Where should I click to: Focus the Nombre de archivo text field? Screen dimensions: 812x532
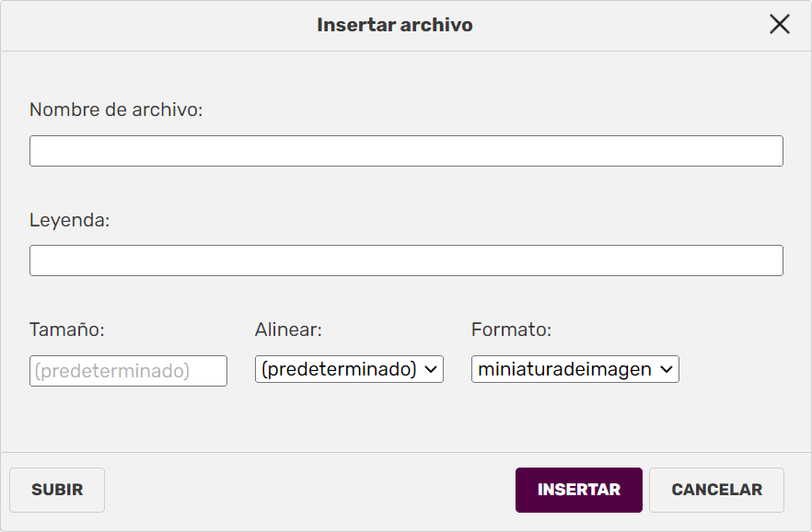click(406, 151)
